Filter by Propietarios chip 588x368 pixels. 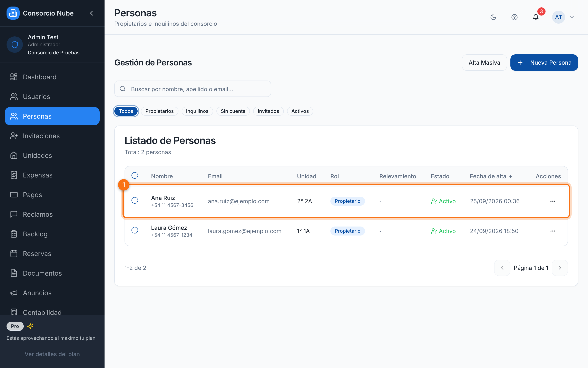point(160,111)
